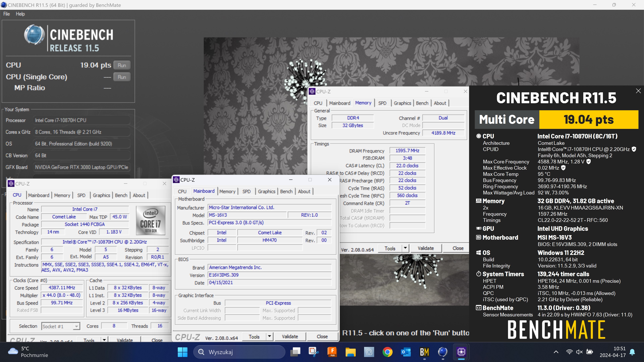644x362 pixels.
Task: Open Graphics tab in Memory CPU-Z window
Action: tap(402, 103)
